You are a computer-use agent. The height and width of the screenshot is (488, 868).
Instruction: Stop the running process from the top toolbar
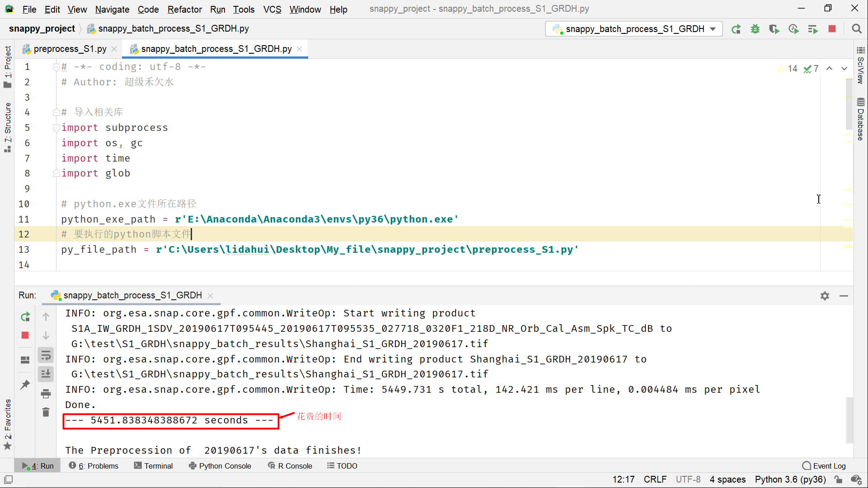click(x=832, y=29)
